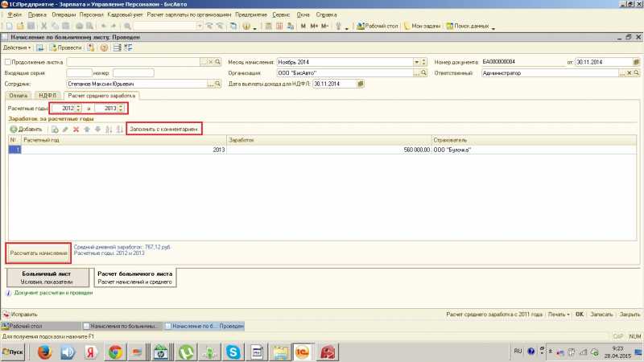Open the Кадровый учет menu
Screen dimensions: 644x362
[125, 14]
